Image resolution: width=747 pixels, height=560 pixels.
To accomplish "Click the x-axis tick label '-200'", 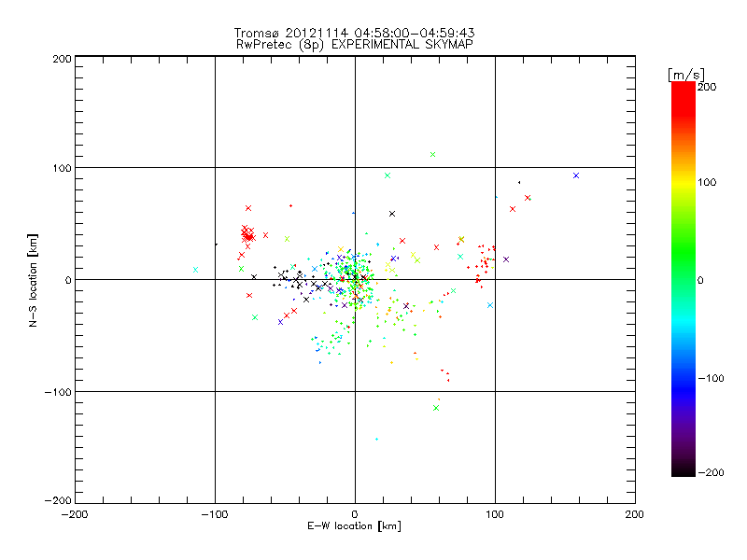I will [75, 514].
